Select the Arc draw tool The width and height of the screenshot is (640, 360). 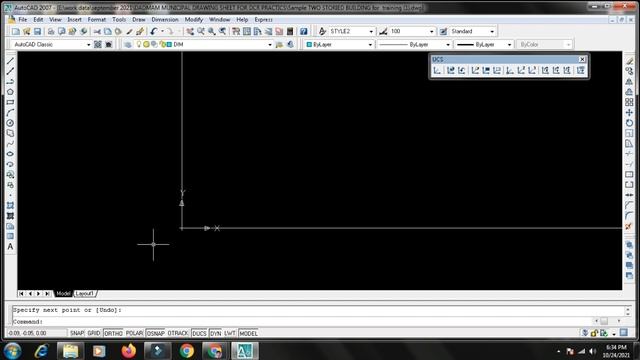point(10,113)
